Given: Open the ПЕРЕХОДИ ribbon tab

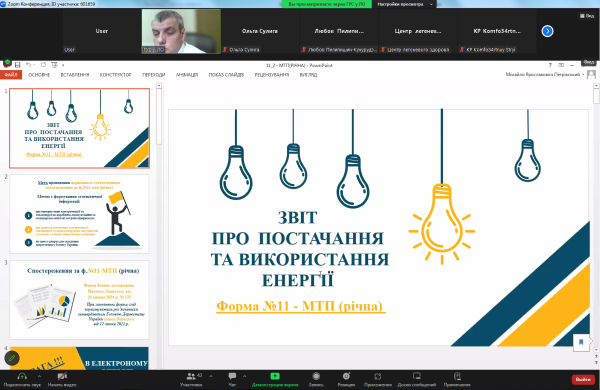Looking at the screenshot, I should [154, 75].
